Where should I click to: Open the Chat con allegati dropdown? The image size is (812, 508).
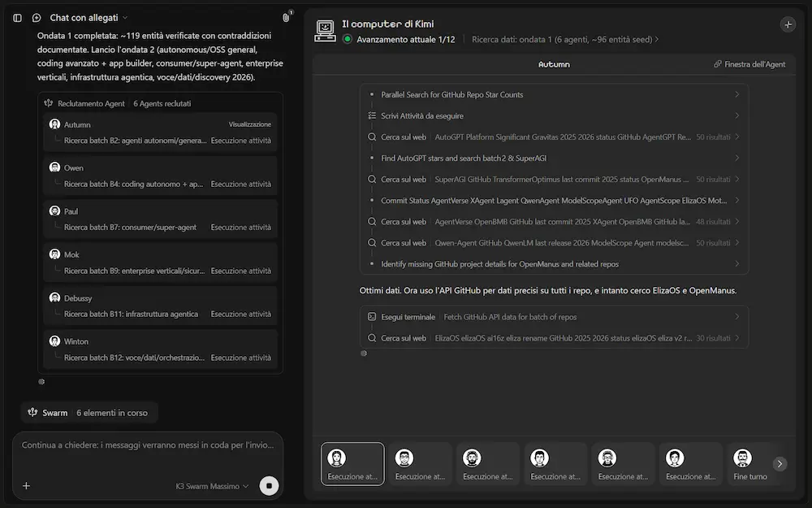tap(88, 18)
